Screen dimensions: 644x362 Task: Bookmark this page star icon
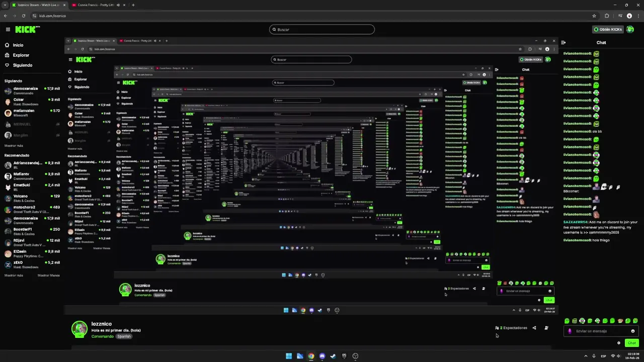(594, 16)
